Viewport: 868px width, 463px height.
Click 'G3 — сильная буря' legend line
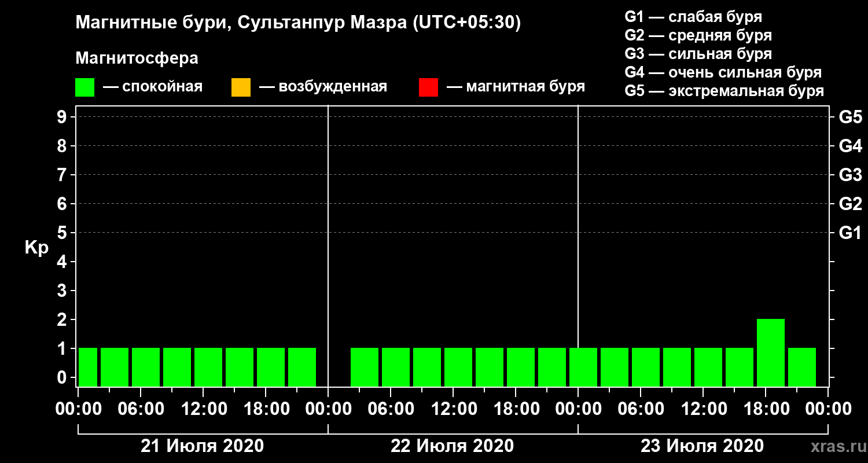(x=698, y=54)
